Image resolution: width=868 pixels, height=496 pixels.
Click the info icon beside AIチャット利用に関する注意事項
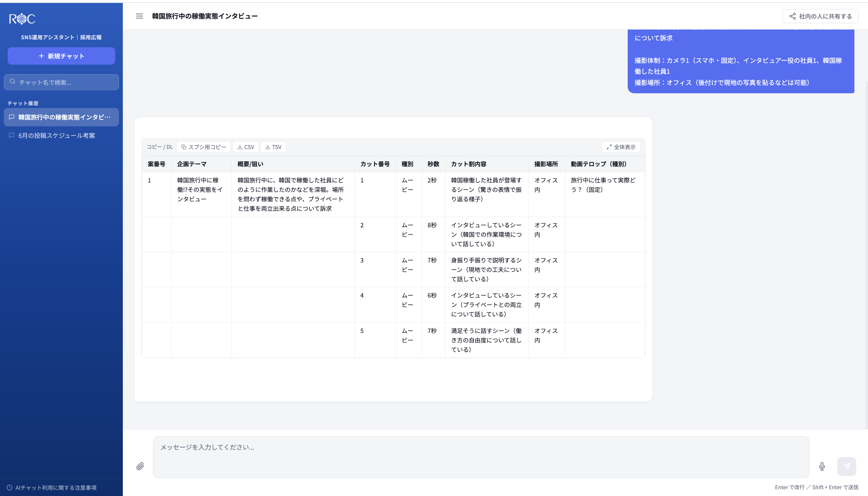(9, 487)
